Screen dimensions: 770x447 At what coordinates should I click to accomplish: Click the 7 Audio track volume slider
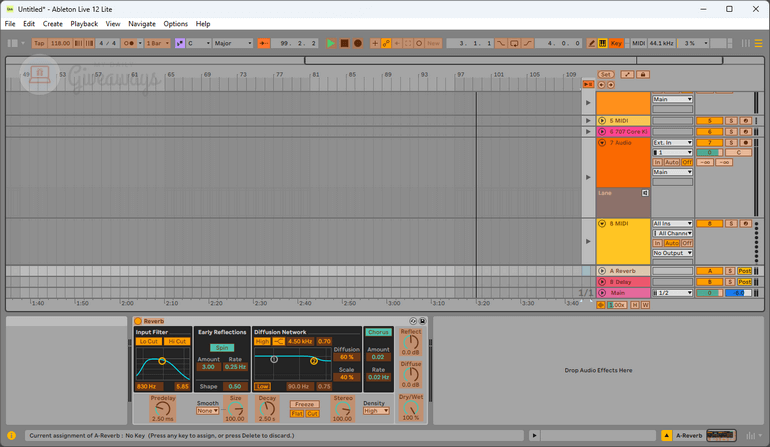coord(709,152)
